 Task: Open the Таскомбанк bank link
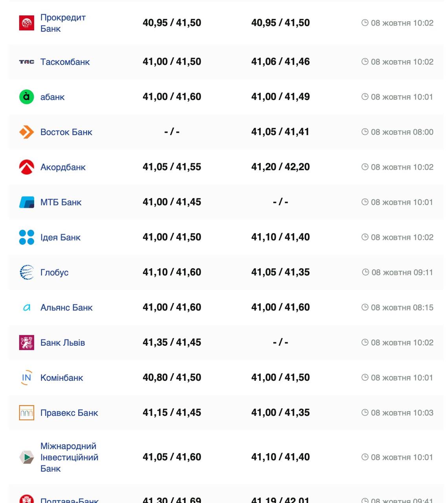click(65, 62)
